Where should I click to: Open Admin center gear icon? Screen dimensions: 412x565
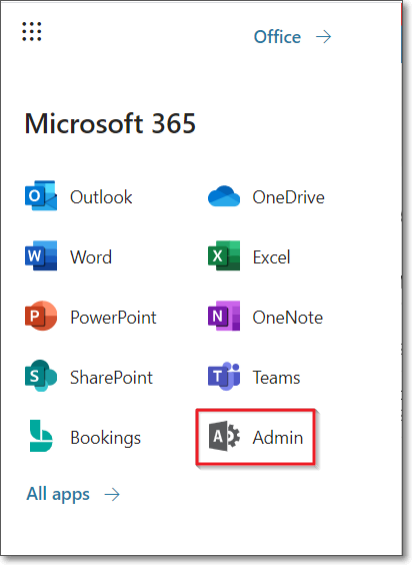click(x=224, y=436)
